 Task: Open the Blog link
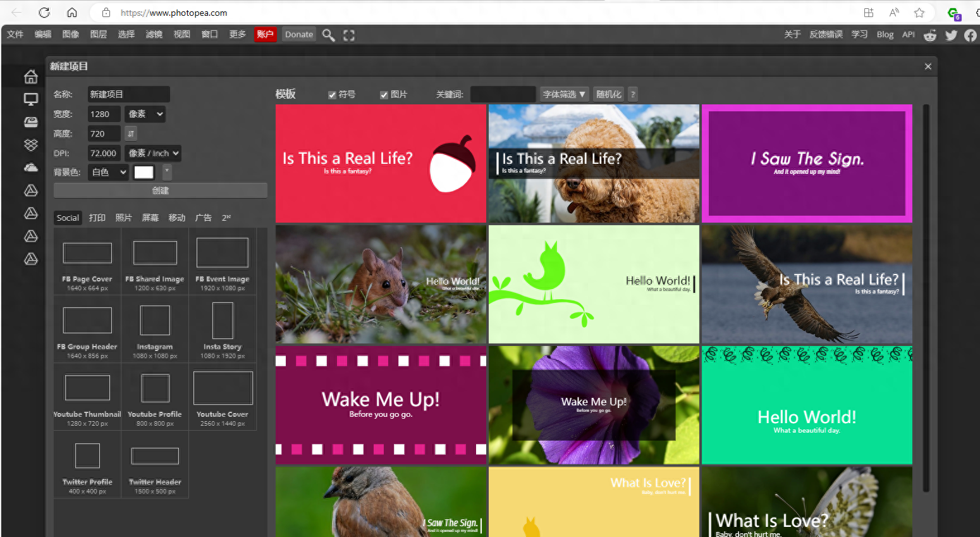[x=885, y=34]
